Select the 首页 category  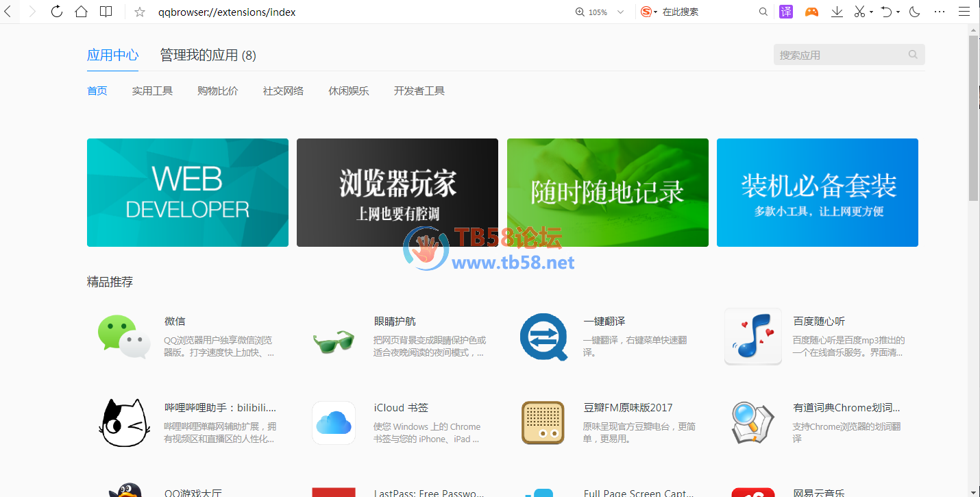97,90
